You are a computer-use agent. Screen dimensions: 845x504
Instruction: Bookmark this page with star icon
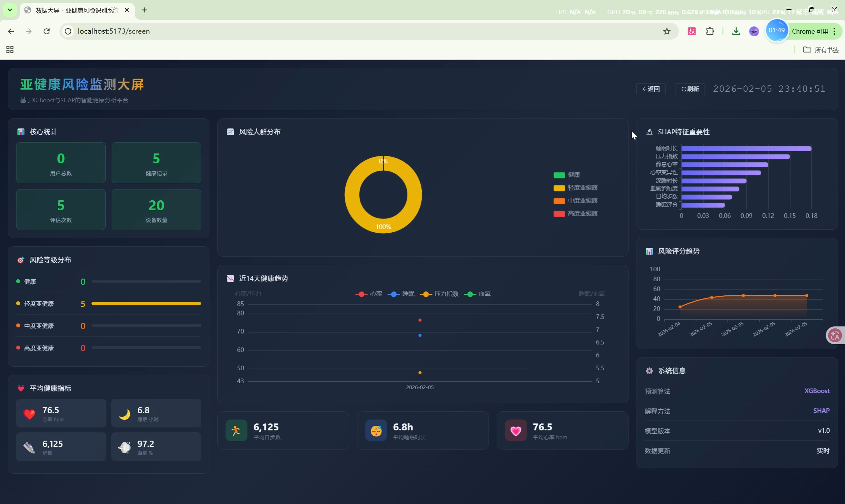[x=667, y=31]
